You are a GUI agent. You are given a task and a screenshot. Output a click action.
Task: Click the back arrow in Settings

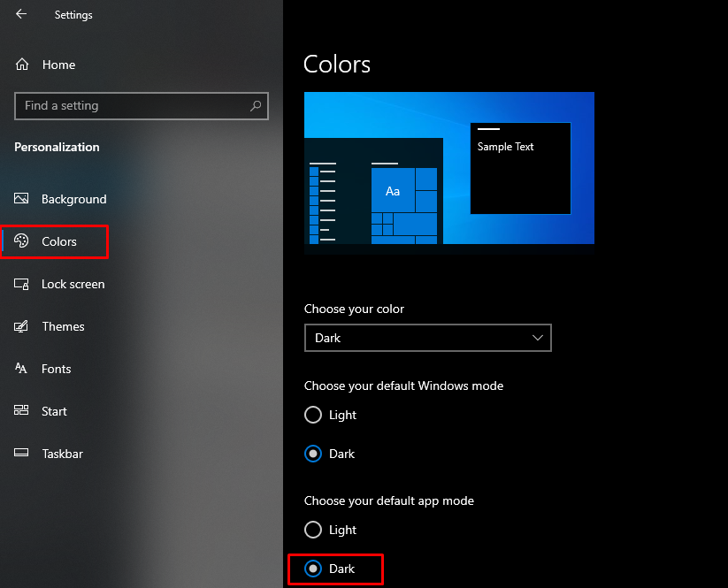pyautogui.click(x=21, y=14)
